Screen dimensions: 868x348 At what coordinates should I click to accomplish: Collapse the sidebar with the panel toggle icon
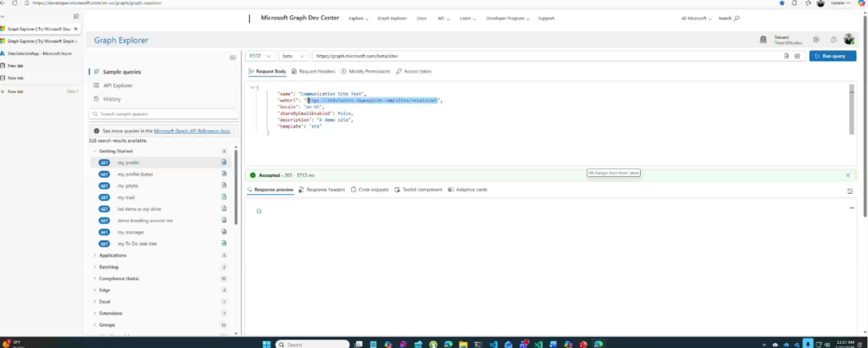[233, 58]
